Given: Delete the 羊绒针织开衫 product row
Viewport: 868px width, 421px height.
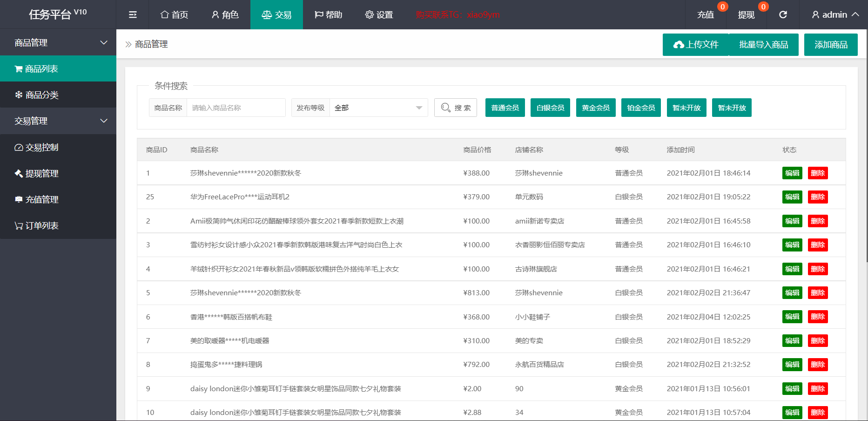Looking at the screenshot, I should (x=818, y=269).
